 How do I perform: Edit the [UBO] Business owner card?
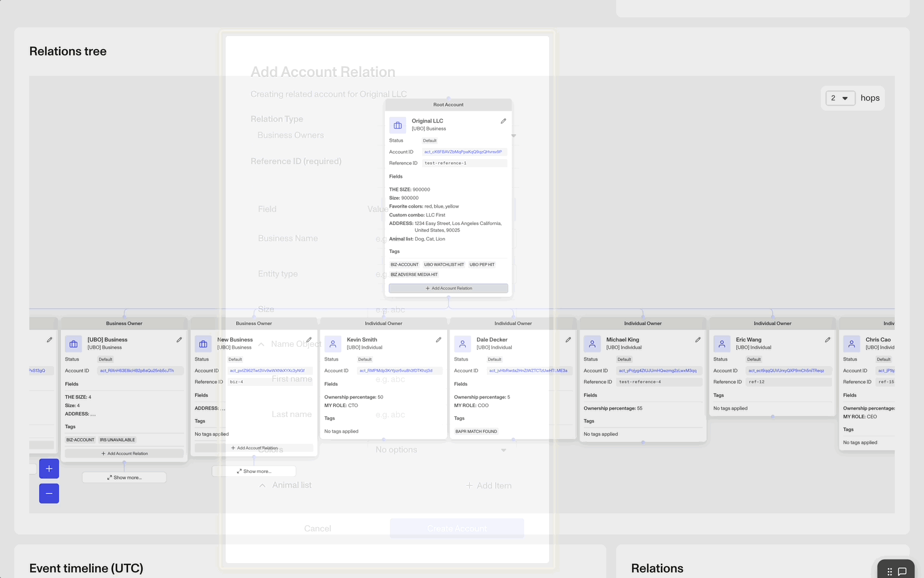pos(179,340)
